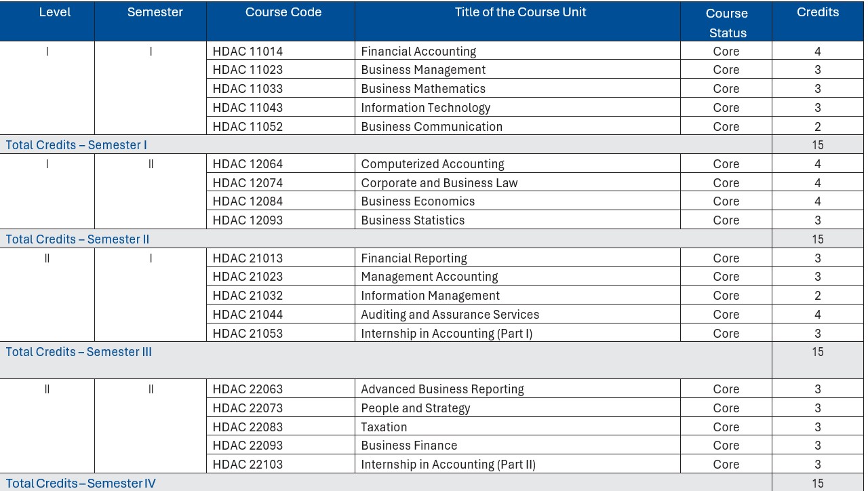The height and width of the screenshot is (491, 868).
Task: Select the Business Mathematics cell
Action: click(423, 89)
